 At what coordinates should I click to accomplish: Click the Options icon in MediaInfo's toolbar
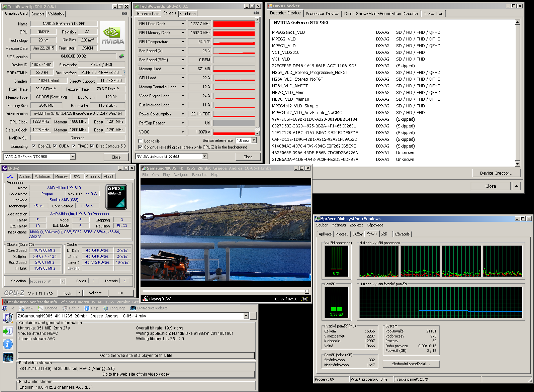tap(41, 308)
